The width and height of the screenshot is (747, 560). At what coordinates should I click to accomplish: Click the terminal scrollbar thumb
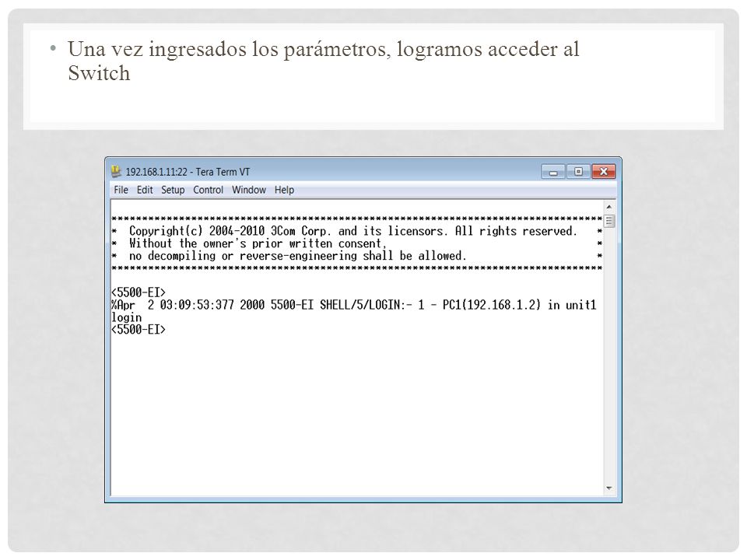point(608,221)
